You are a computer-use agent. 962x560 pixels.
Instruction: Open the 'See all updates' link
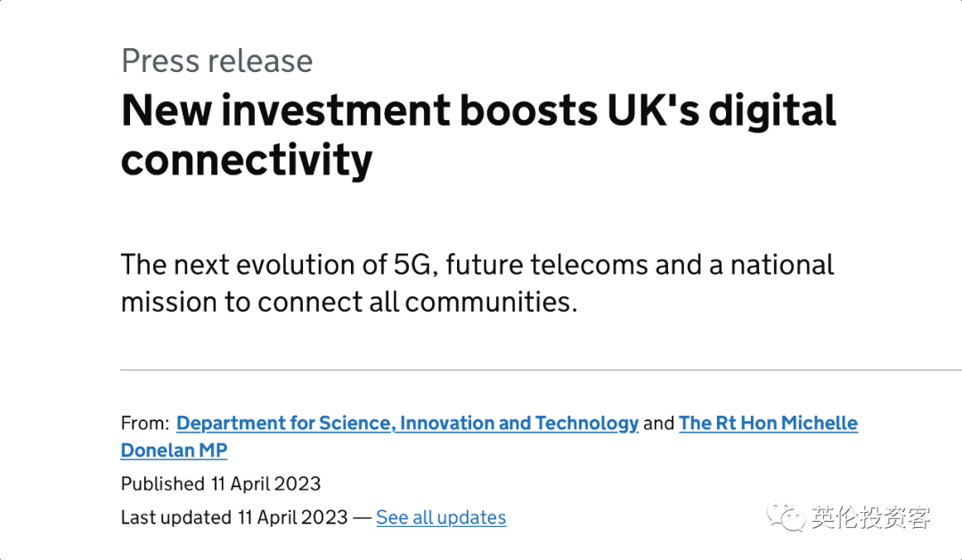441,517
